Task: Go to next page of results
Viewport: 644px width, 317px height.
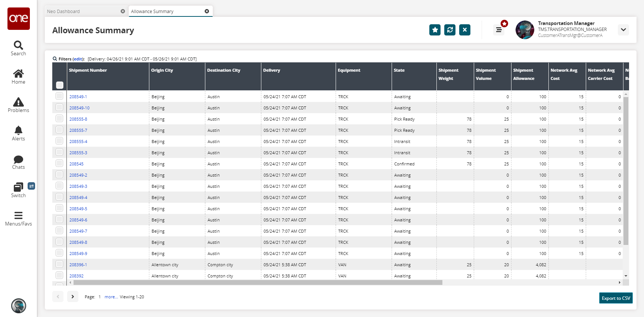Action: pyautogui.click(x=73, y=296)
